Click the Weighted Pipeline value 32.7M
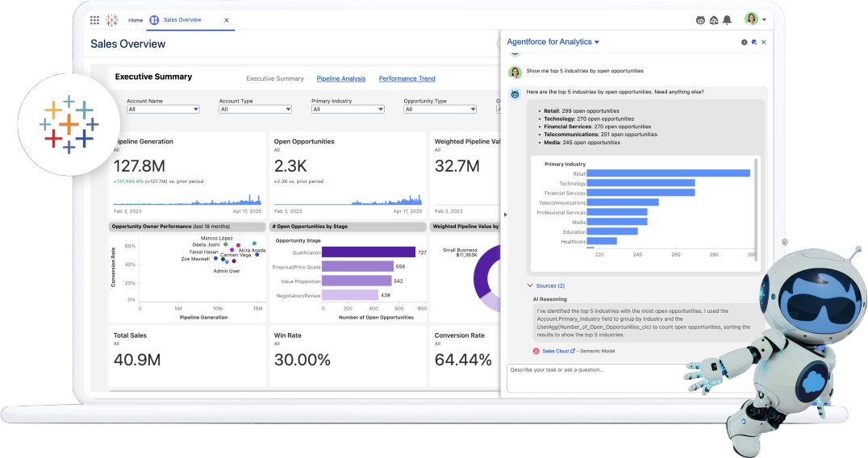Image resolution: width=868 pixels, height=458 pixels. 457,166
